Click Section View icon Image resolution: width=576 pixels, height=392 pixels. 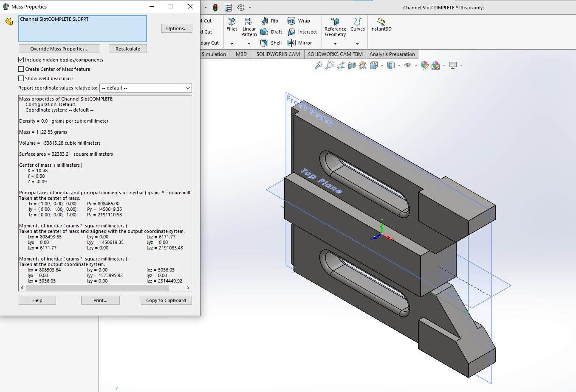pos(352,65)
